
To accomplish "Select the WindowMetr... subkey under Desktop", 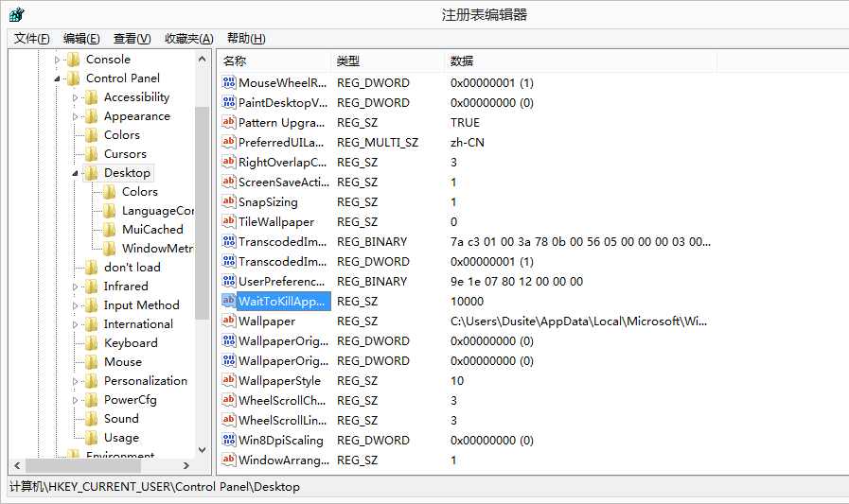I will [157, 249].
